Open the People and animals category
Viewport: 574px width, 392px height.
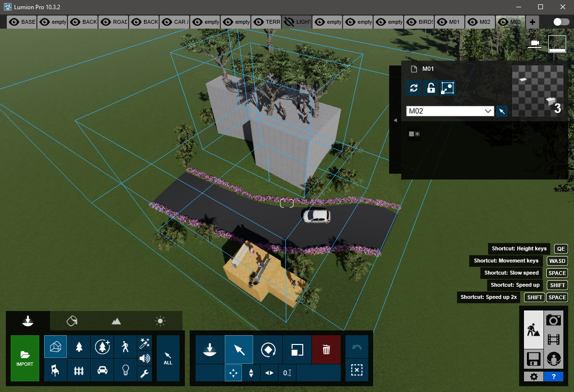125,346
